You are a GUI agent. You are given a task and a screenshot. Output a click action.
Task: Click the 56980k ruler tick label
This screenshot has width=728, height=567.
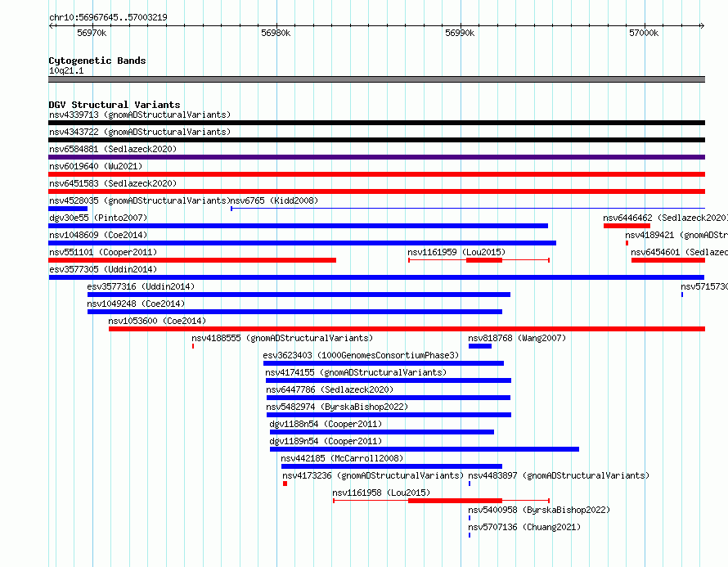click(x=276, y=33)
